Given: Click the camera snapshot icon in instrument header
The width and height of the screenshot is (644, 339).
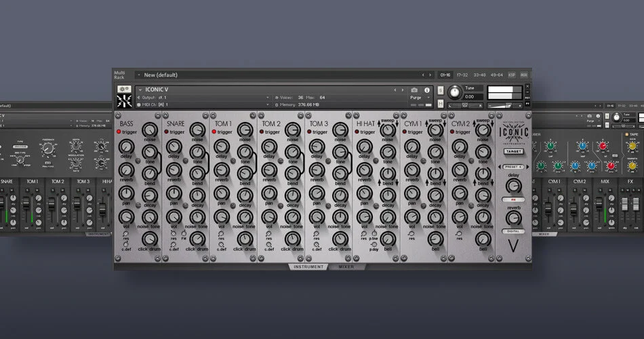Looking at the screenshot, I should point(414,90).
